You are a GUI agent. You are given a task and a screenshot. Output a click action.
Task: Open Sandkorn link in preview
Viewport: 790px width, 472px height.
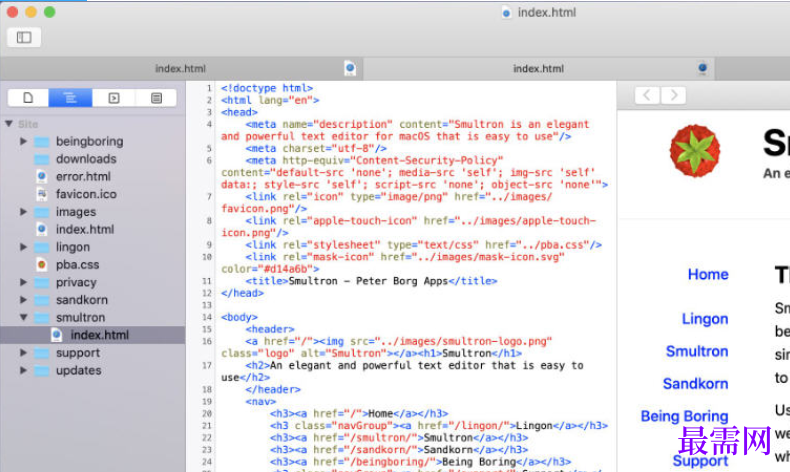pyautogui.click(x=695, y=384)
